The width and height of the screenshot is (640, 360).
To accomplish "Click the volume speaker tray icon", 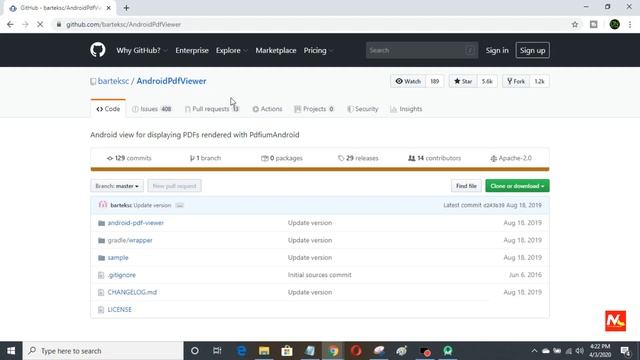I will pos(580,351).
